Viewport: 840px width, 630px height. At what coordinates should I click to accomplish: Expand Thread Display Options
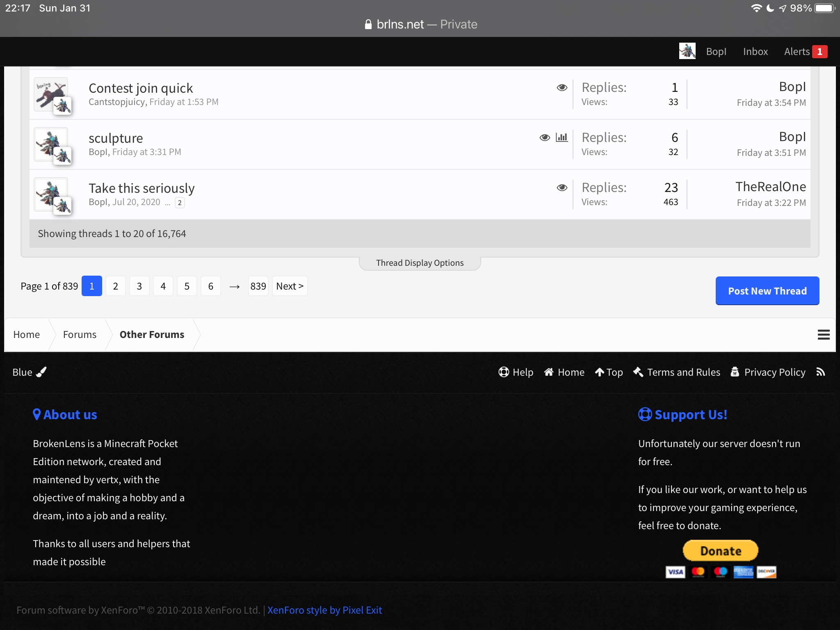[x=420, y=263]
